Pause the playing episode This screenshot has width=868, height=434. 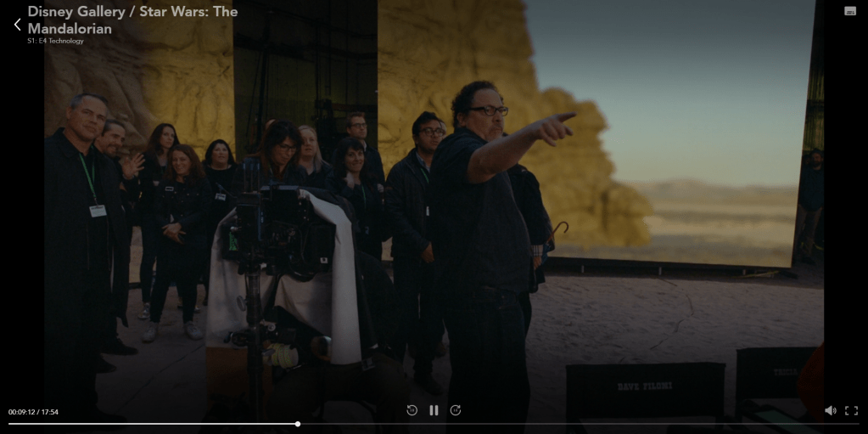tap(434, 410)
